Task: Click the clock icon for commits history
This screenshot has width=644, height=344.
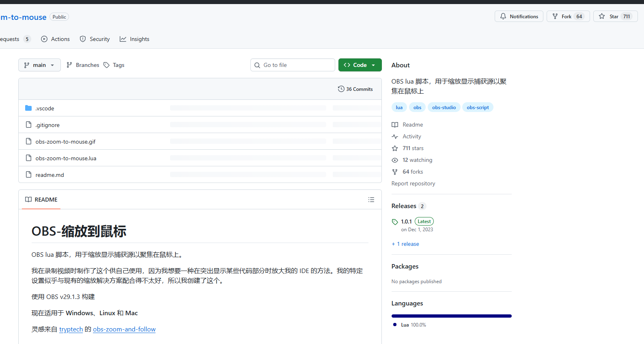Action: coord(341,89)
